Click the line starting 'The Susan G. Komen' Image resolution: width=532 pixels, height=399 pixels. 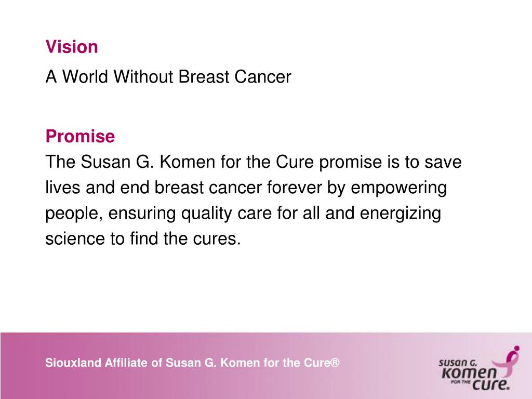point(254,162)
